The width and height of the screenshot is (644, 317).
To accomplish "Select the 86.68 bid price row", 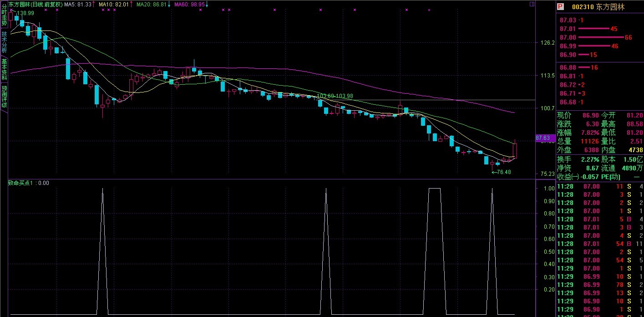I will (x=600, y=102).
